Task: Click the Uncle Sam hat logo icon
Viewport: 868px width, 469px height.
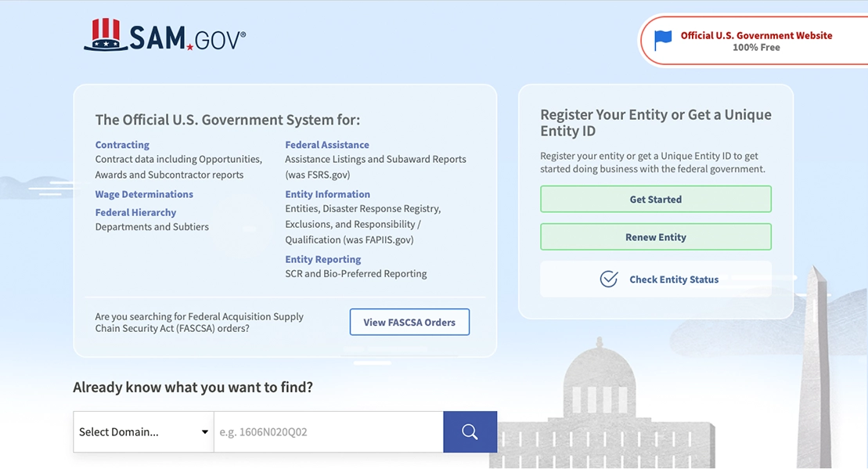Action: [106, 35]
